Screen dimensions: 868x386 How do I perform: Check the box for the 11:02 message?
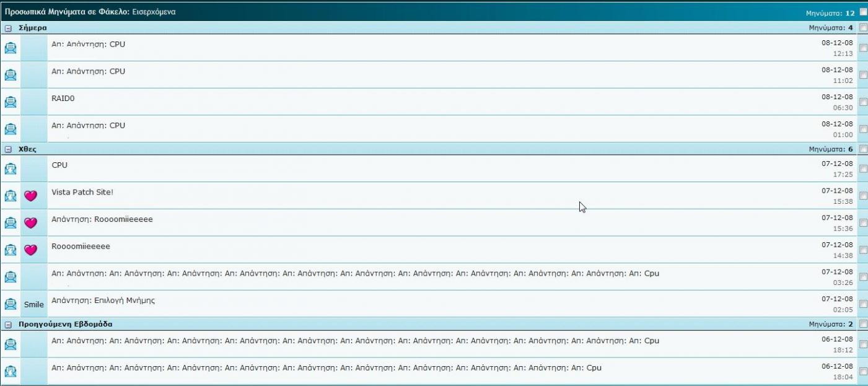pos(864,76)
